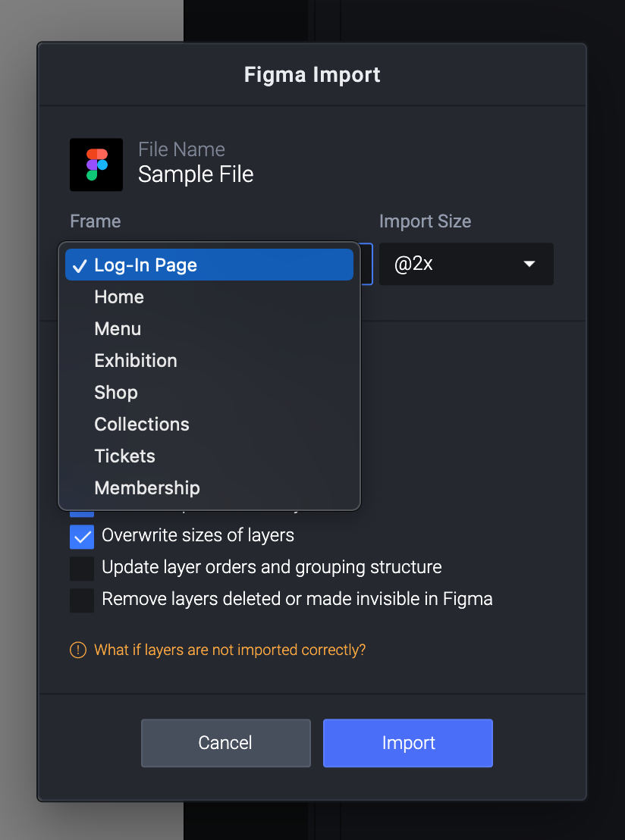Click the Sample File name text
625x840 pixels.
click(196, 174)
